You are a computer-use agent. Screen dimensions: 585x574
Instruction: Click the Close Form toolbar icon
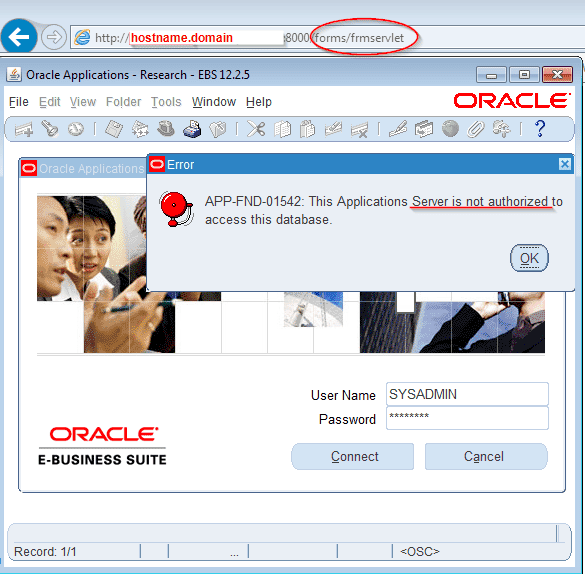(218, 129)
